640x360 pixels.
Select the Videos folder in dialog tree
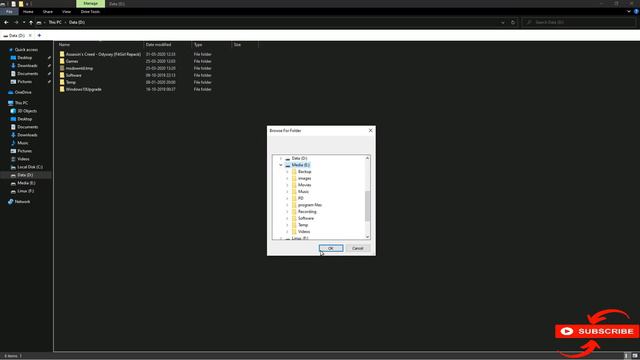tap(304, 231)
